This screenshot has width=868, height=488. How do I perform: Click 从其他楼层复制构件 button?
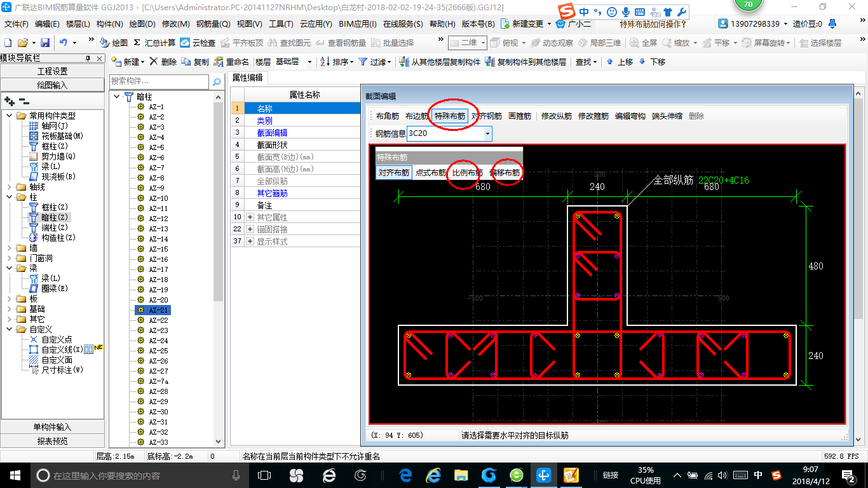coord(440,62)
